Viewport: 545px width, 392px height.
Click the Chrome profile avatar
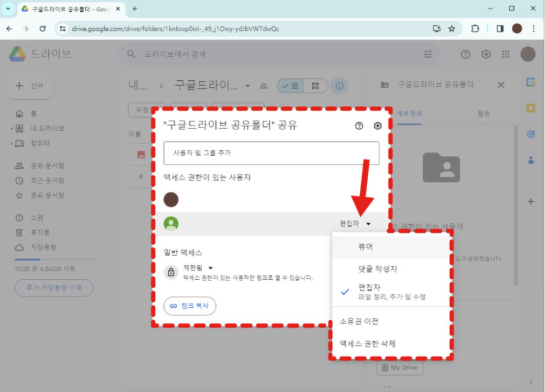[517, 29]
